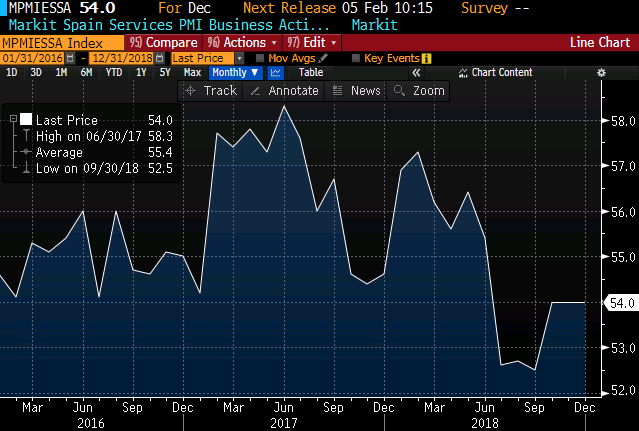Select the Max range tab
This screenshot has height=431, width=639.
click(192, 73)
